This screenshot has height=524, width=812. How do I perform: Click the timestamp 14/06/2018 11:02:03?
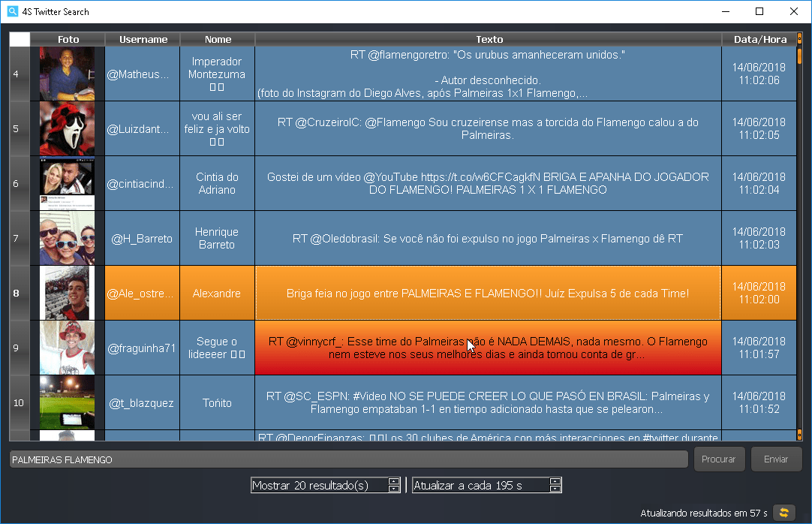(x=759, y=238)
